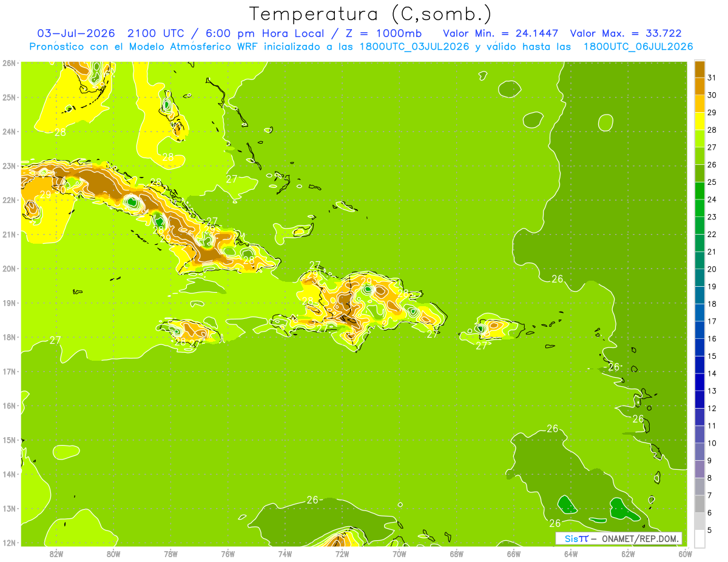728x562 pixels.
Task: Click the "14N" latitude axis label
Action: pyautogui.click(x=9, y=474)
